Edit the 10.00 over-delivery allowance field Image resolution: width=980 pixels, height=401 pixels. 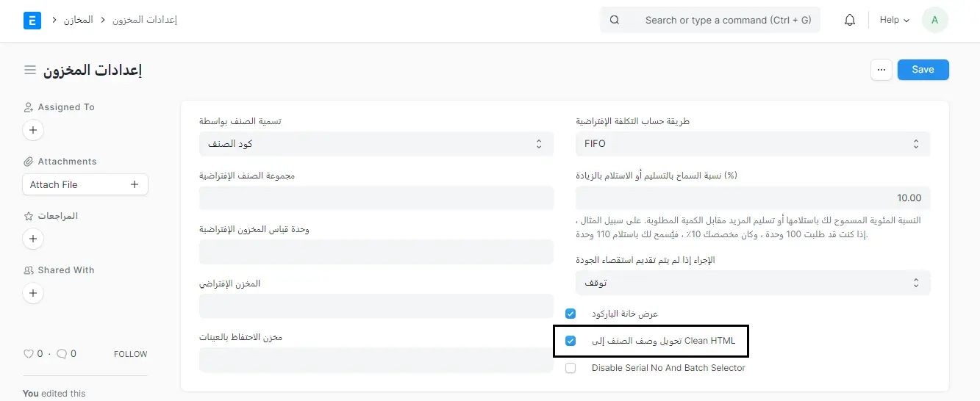(753, 198)
